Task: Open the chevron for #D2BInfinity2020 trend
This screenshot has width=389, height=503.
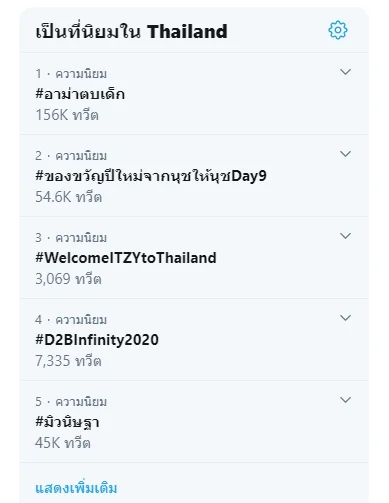Action: click(345, 318)
